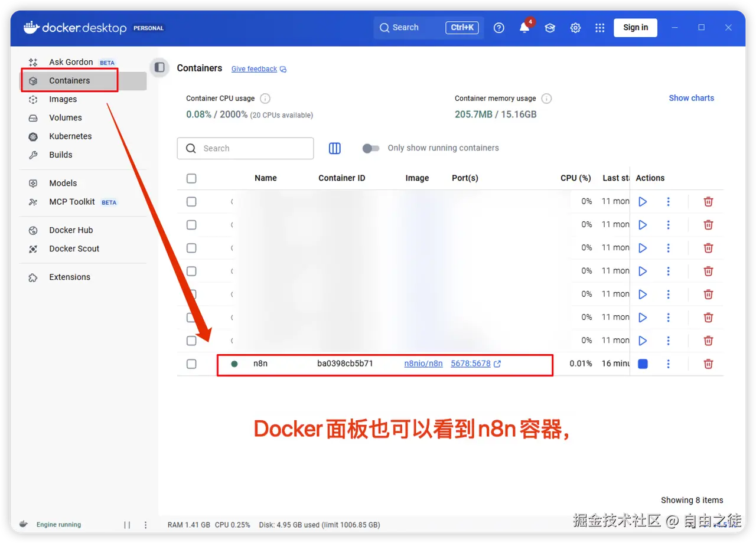Go to the Images section

[63, 99]
